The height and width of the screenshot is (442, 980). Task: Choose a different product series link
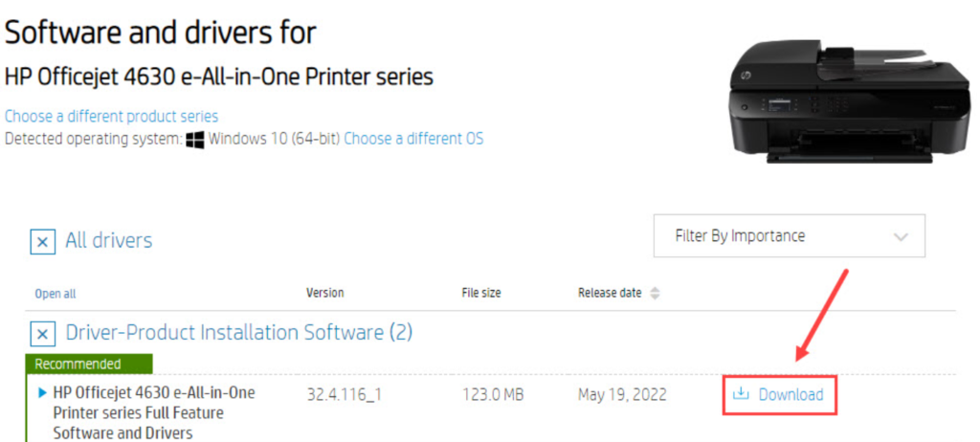pyautogui.click(x=111, y=117)
